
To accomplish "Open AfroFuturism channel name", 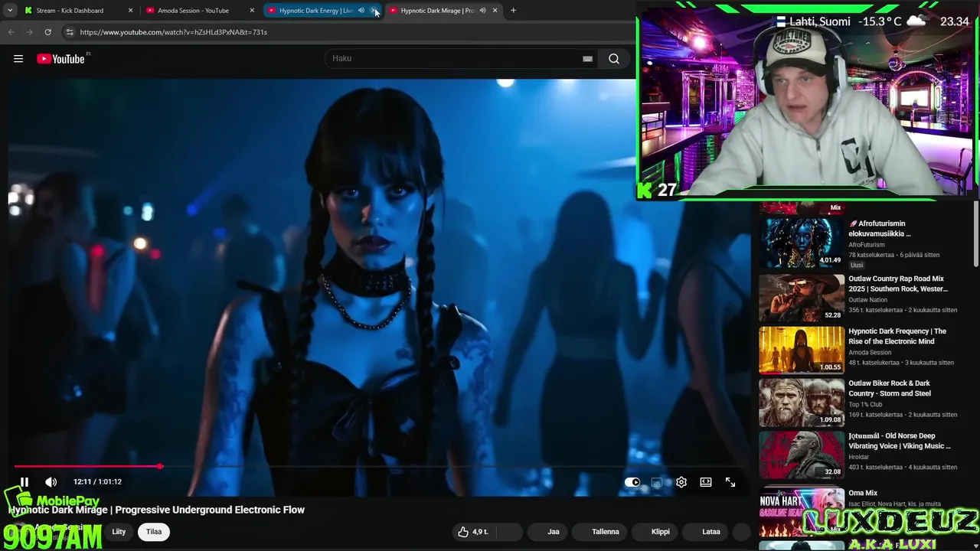I will [866, 245].
